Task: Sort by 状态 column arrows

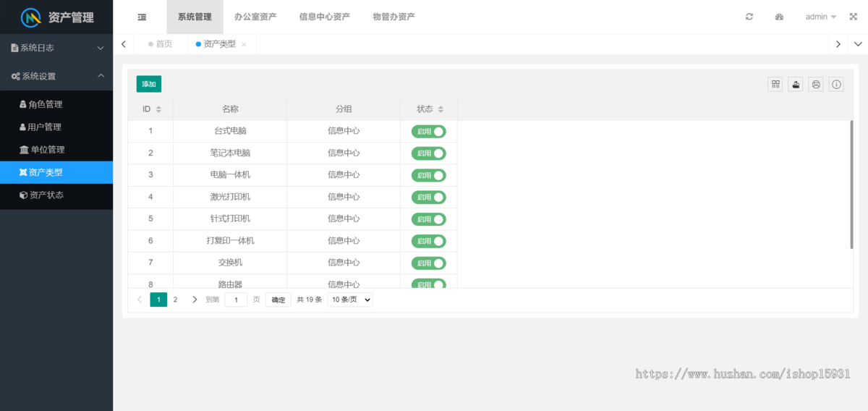Action: tap(441, 109)
